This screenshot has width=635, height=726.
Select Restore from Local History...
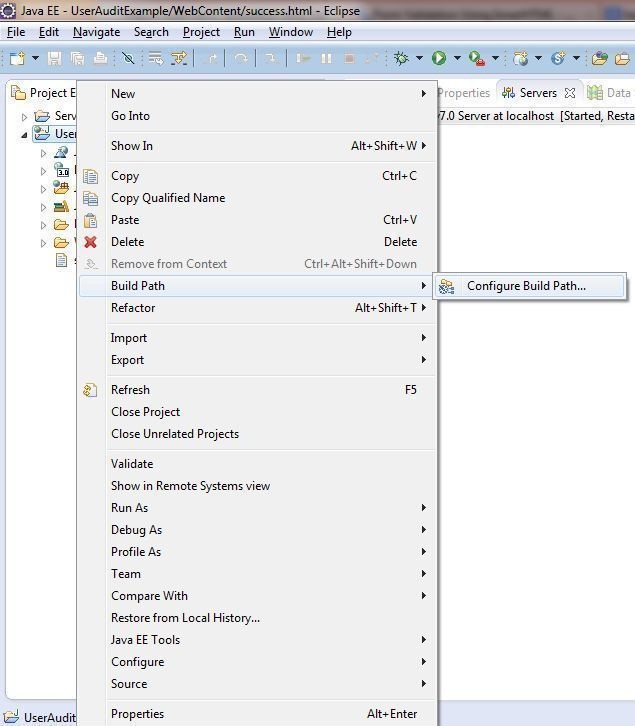(x=257, y=618)
